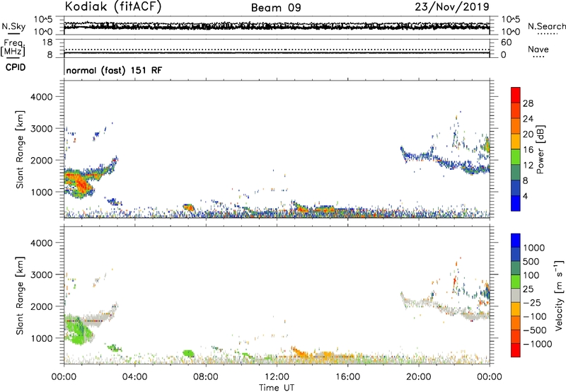Click the "Nave" legend label
The width and height of the screenshot is (566, 392).
point(538,49)
